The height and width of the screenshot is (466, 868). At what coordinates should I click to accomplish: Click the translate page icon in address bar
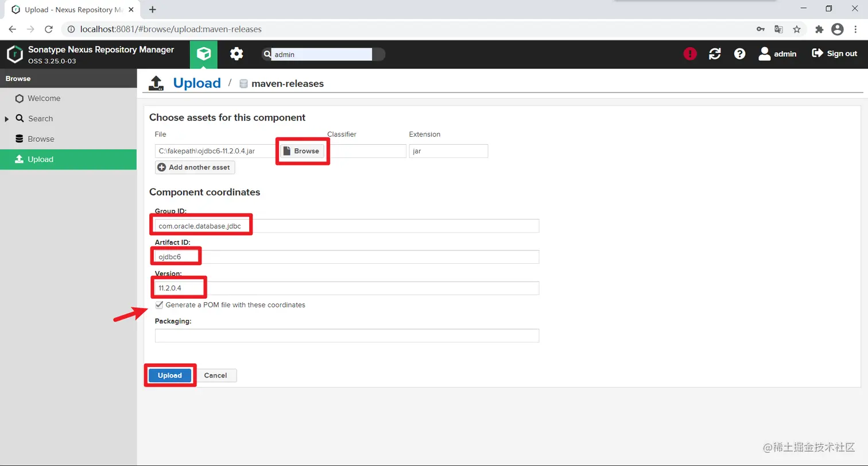coord(778,29)
